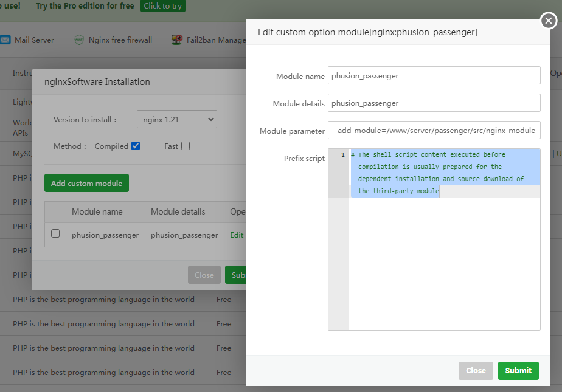
Task: Click Close in the edit module dialog
Action: click(x=476, y=370)
